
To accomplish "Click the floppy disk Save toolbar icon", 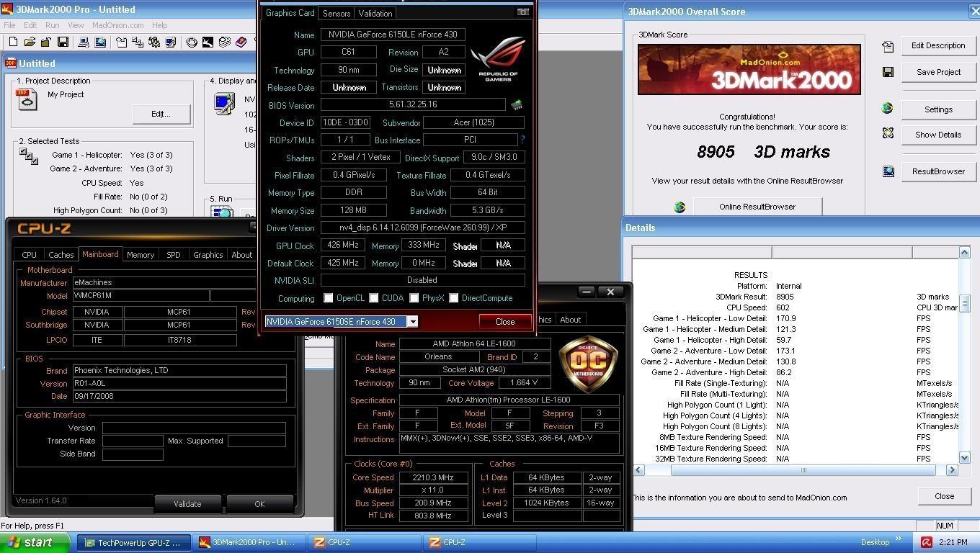I will click(x=63, y=42).
